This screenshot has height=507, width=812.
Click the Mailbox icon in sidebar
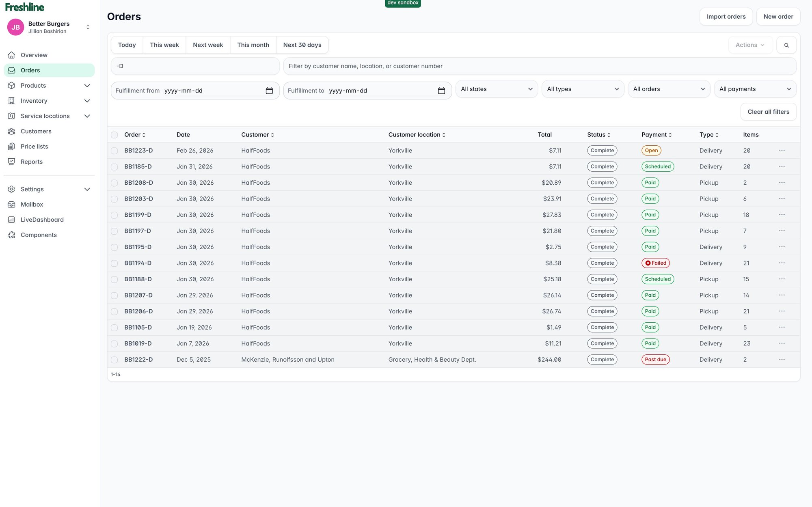pyautogui.click(x=11, y=205)
